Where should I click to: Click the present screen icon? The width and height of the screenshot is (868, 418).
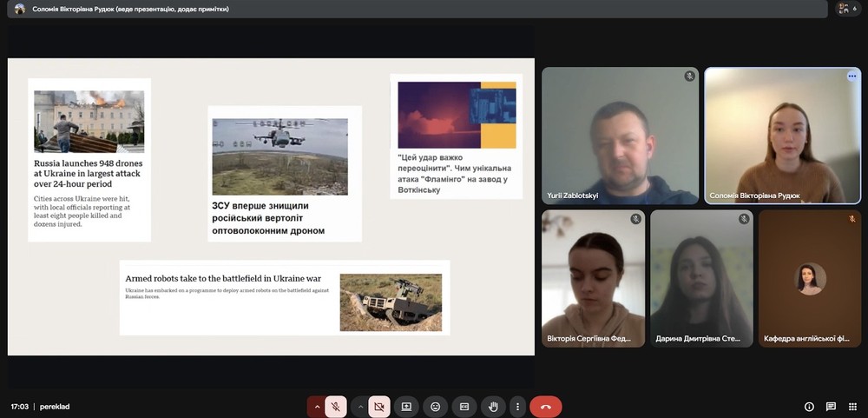[x=406, y=406]
